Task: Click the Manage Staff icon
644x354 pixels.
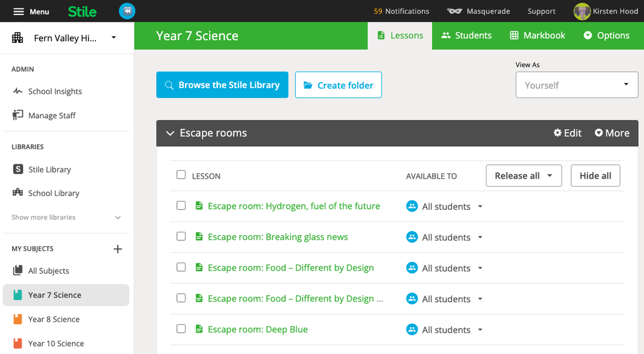Action: 18,115
